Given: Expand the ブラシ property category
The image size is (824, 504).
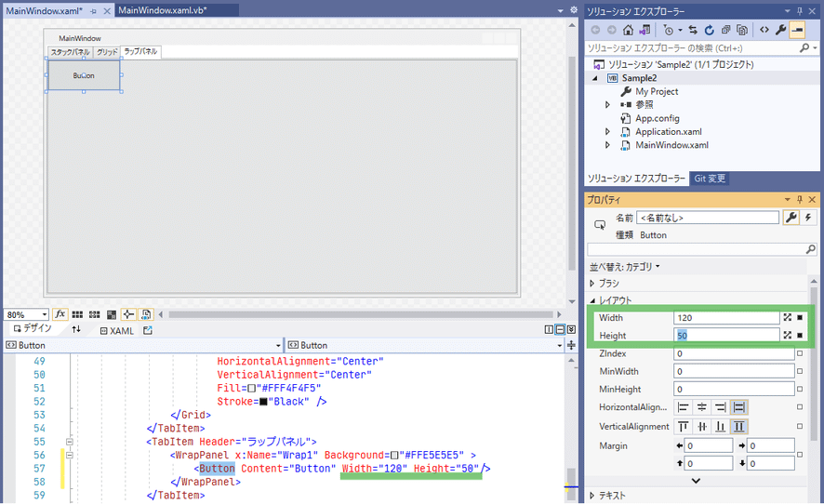Looking at the screenshot, I should click(592, 283).
